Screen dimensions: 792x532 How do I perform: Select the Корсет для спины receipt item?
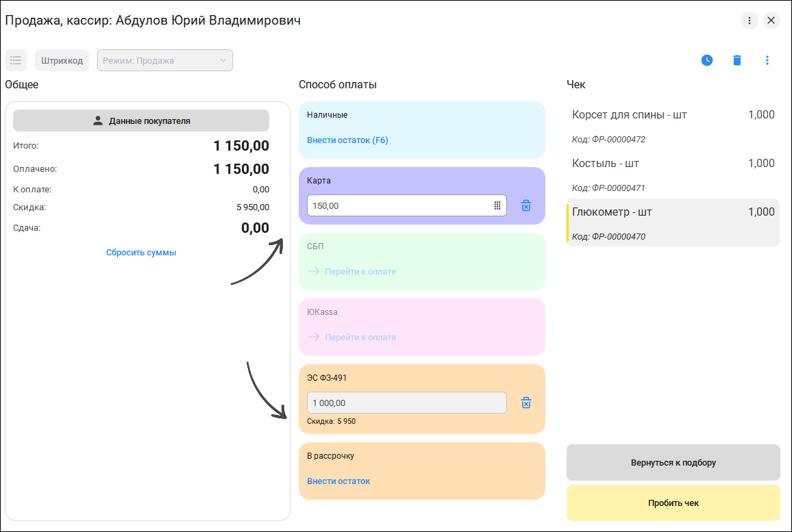[x=673, y=126]
